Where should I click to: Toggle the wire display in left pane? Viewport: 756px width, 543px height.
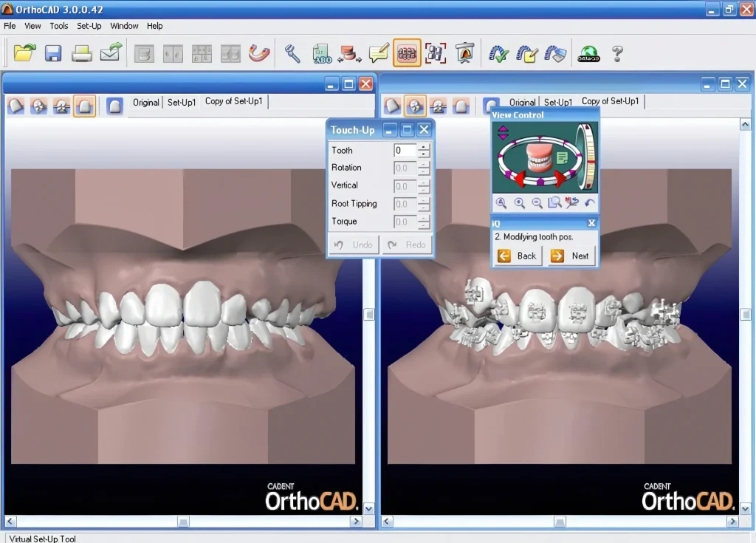click(x=61, y=106)
